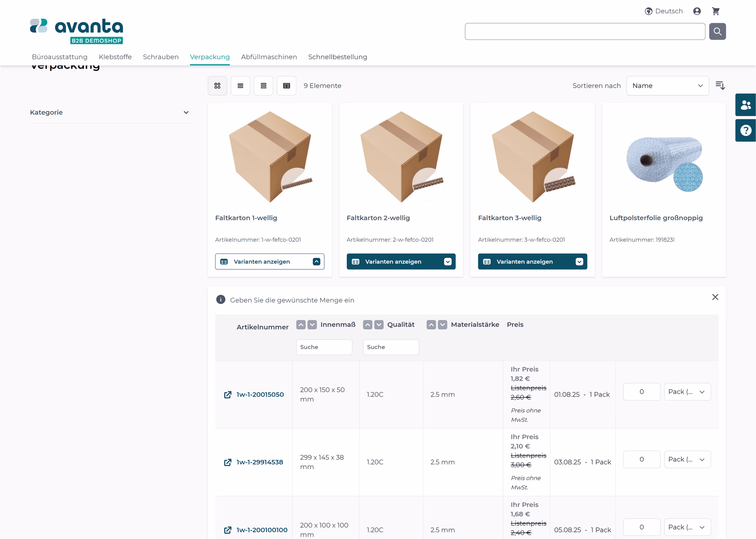
Task: Sort Innenmaß column ascending
Action: (301, 325)
